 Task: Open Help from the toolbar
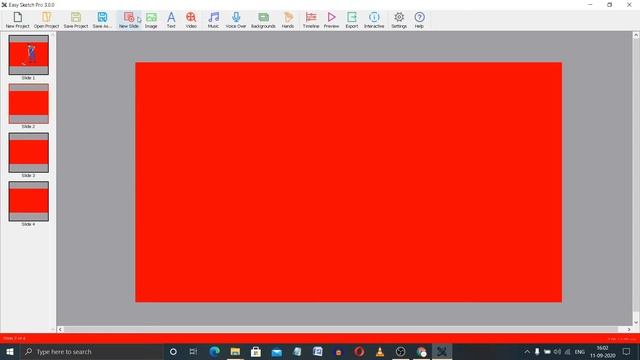point(419,20)
